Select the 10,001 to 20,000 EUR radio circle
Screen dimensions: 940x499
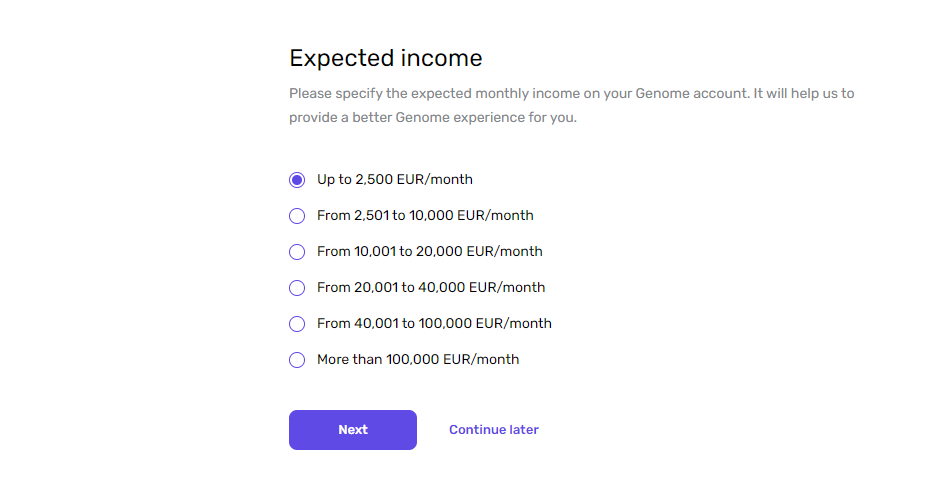click(297, 252)
